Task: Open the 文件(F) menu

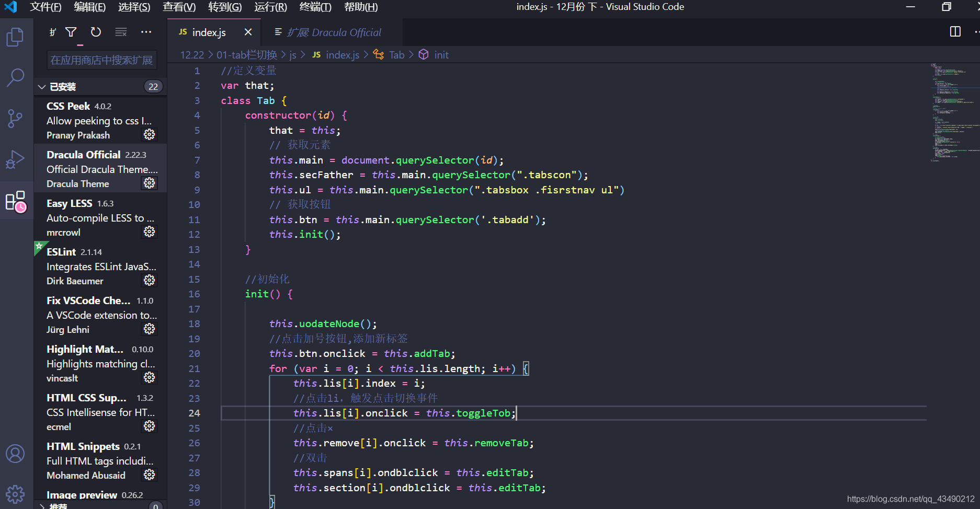Action: tap(45, 7)
